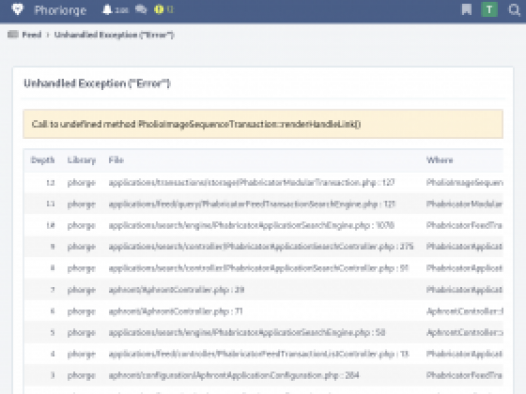The width and height of the screenshot is (526, 394).
Task: Select the phorge library cell in depth 12 row
Action: [x=82, y=183]
